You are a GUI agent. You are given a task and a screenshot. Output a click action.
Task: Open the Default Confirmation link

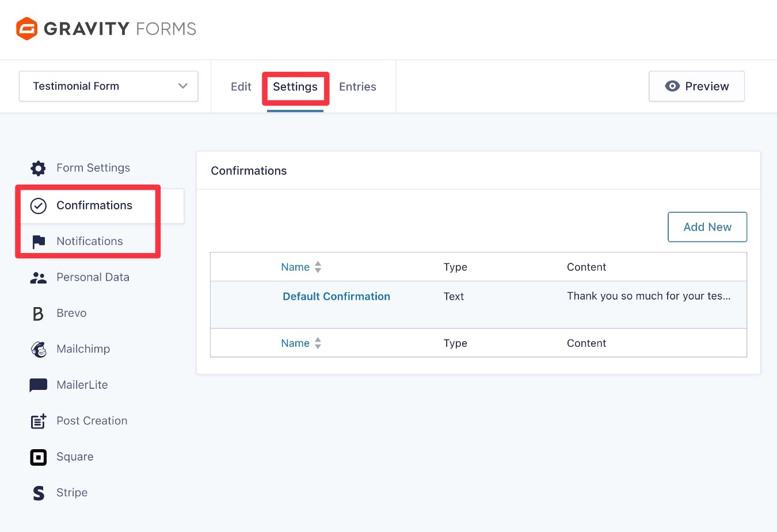[336, 296]
